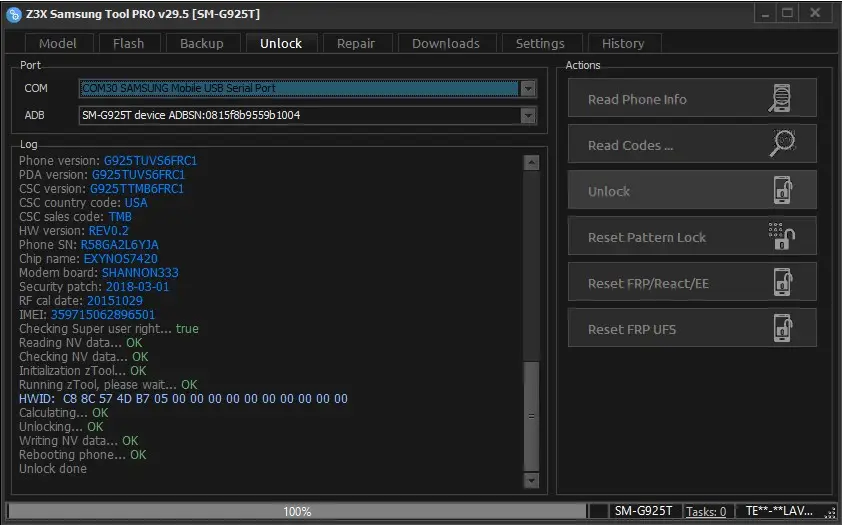The height and width of the screenshot is (525, 842).
Task: Click the phone lock icon on Reset FRP UFS
Action: 782,329
